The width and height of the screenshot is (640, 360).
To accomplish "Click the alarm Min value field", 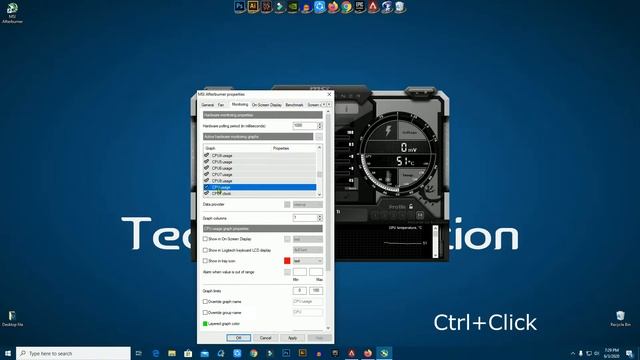I will click(x=300, y=272).
